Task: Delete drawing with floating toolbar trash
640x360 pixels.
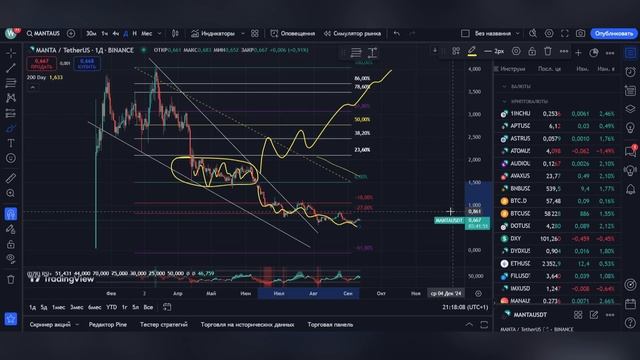Action: point(548,51)
